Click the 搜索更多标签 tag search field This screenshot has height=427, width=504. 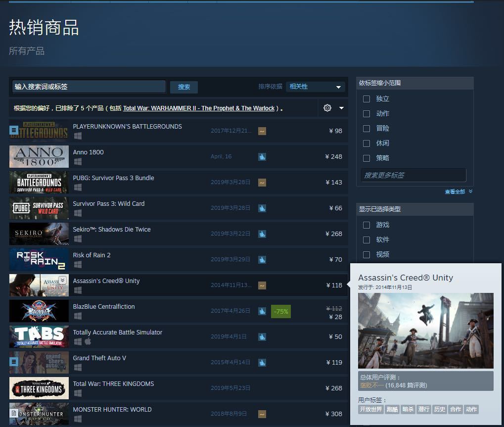[413, 175]
